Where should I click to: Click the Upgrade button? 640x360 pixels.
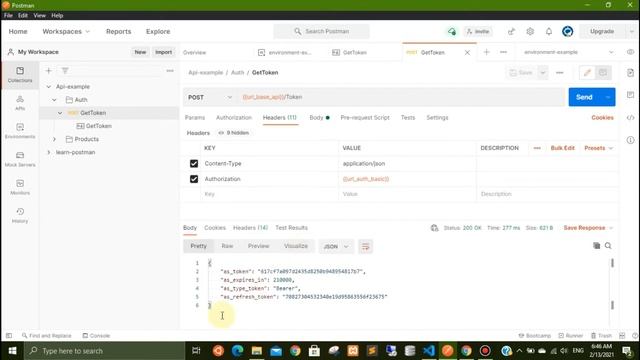point(602,31)
